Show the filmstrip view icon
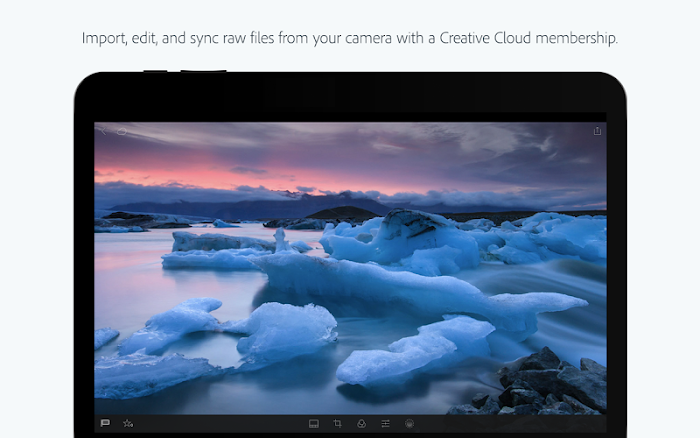The image size is (700, 438). pyautogui.click(x=314, y=424)
